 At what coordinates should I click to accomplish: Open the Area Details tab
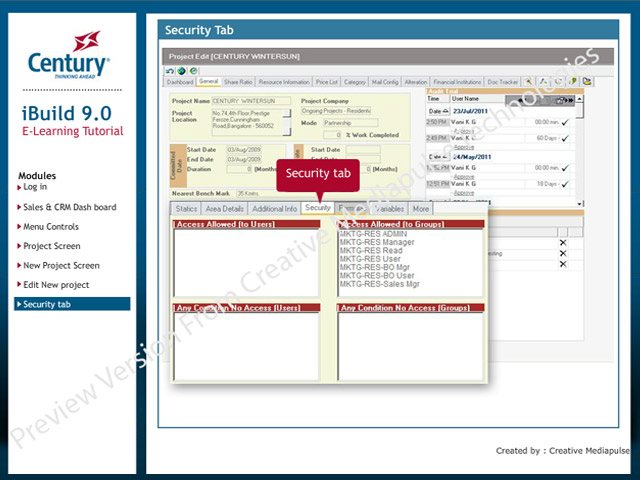click(x=225, y=208)
